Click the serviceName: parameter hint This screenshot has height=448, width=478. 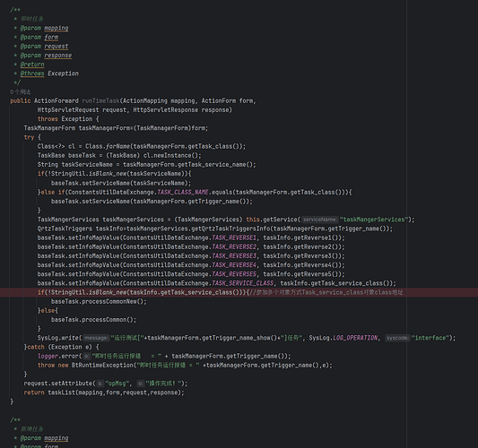(x=320, y=220)
